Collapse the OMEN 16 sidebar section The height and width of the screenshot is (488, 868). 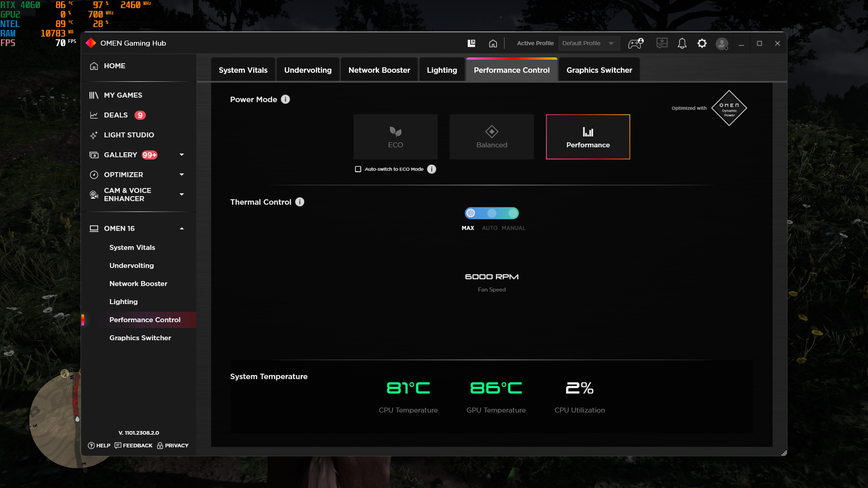click(x=182, y=229)
